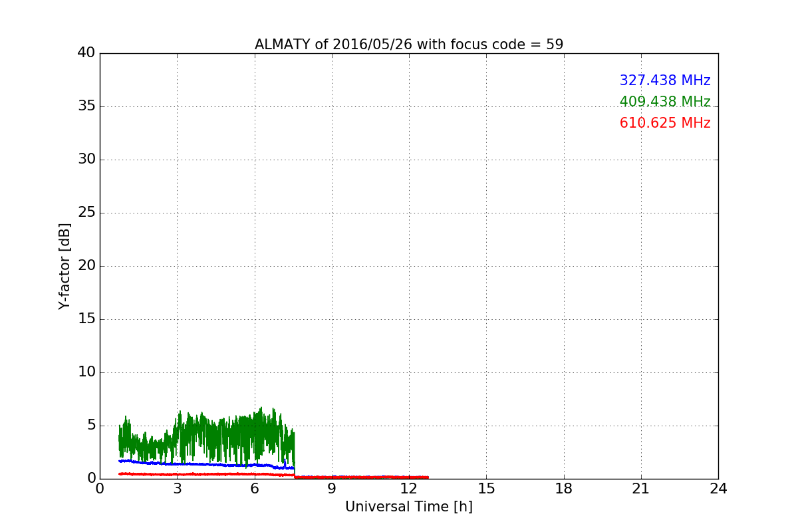Click the y-axis tick label '40'
Viewport: 798px width, 532px height.
click(86, 53)
